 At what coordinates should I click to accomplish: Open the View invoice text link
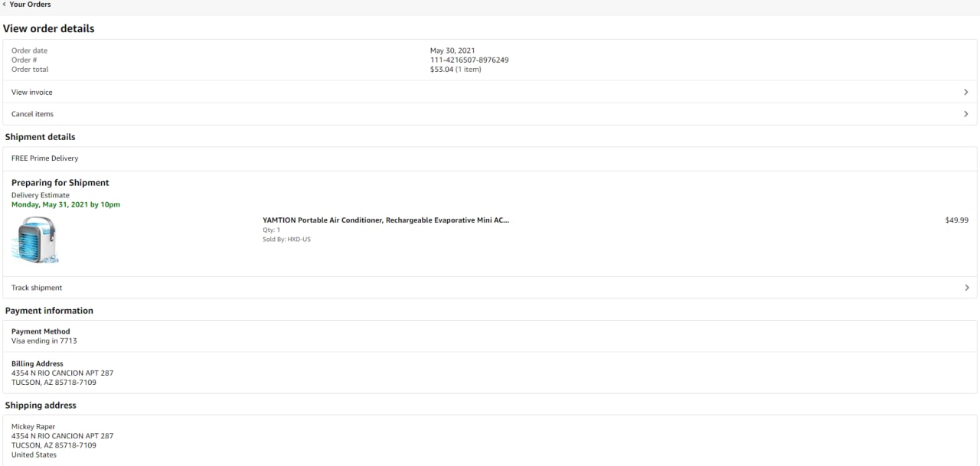point(32,92)
